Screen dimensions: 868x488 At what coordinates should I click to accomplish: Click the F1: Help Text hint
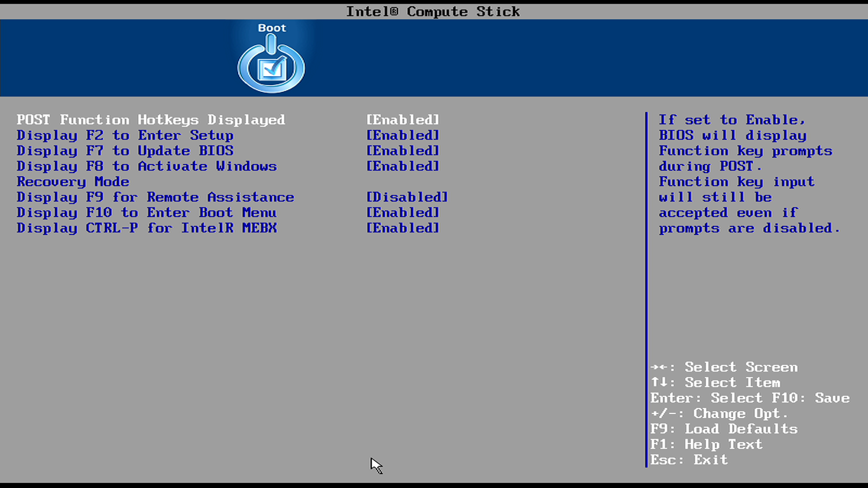click(706, 445)
